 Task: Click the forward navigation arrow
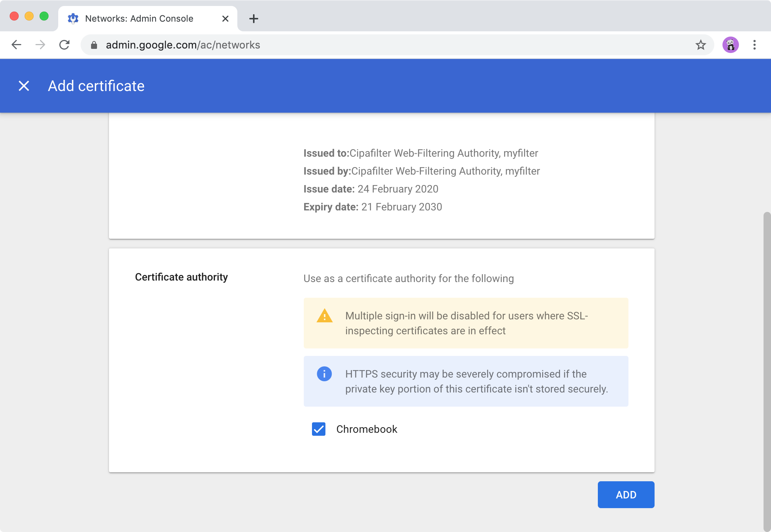(x=40, y=45)
